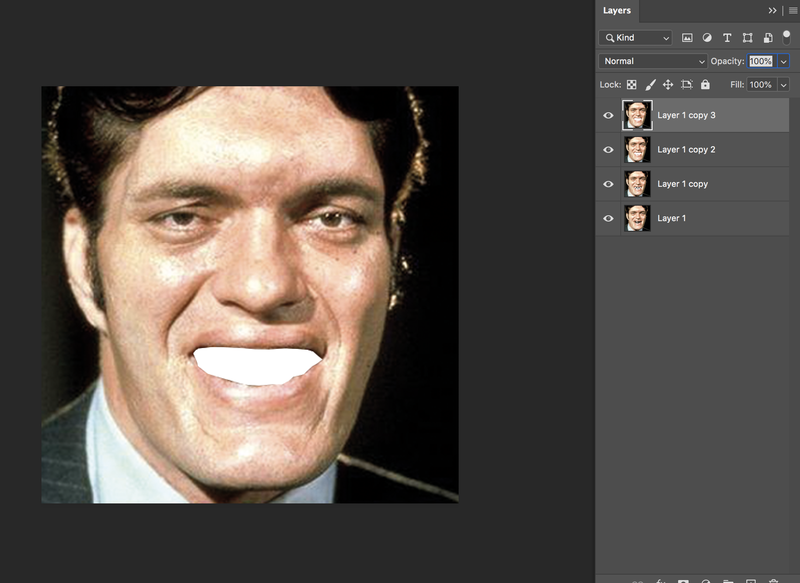The width and height of the screenshot is (800, 583).
Task: Expand the Opacity slider arrow
Action: point(784,61)
